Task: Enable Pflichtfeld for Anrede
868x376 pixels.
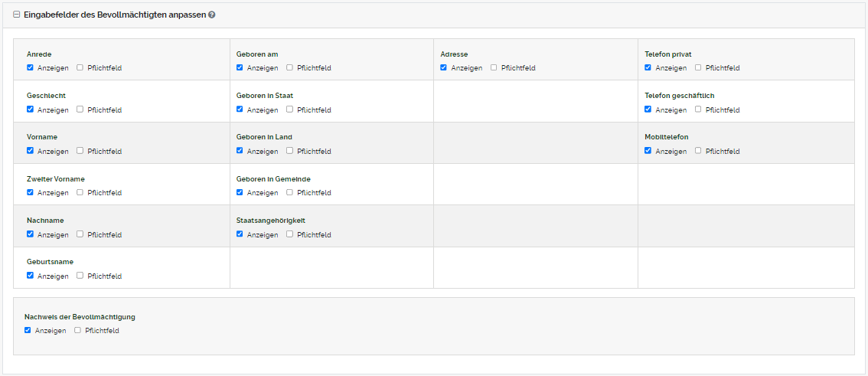Action: coord(80,67)
